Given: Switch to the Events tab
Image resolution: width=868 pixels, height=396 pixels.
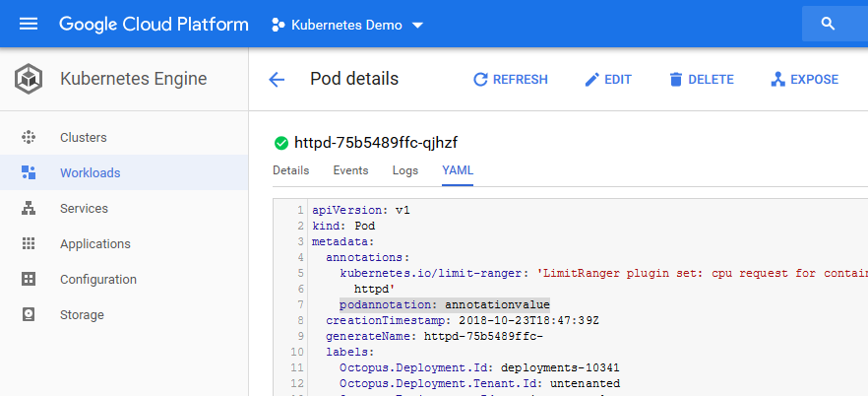Looking at the screenshot, I should coord(350,170).
